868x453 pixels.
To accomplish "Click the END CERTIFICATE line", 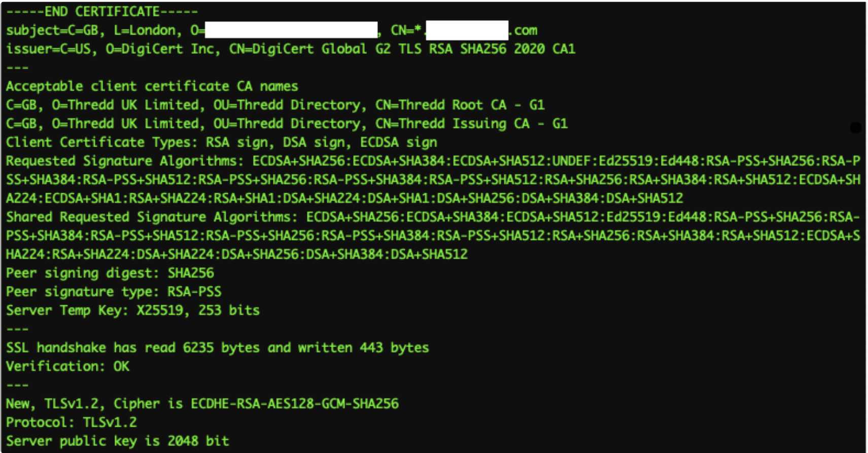I will (x=102, y=11).
